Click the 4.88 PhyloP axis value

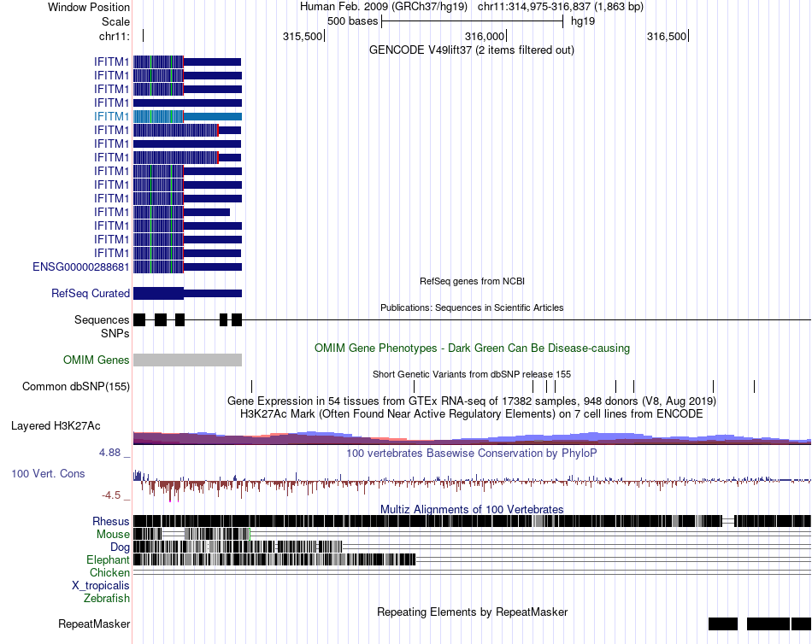(x=110, y=453)
